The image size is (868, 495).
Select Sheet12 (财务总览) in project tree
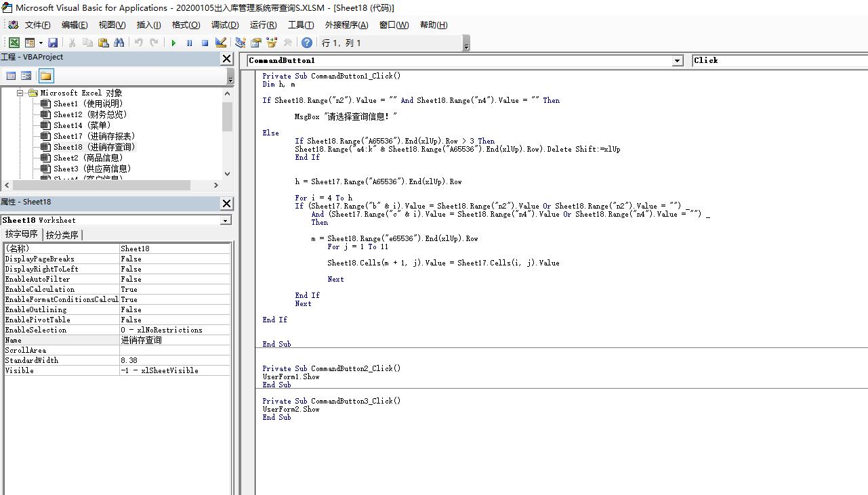click(x=90, y=114)
